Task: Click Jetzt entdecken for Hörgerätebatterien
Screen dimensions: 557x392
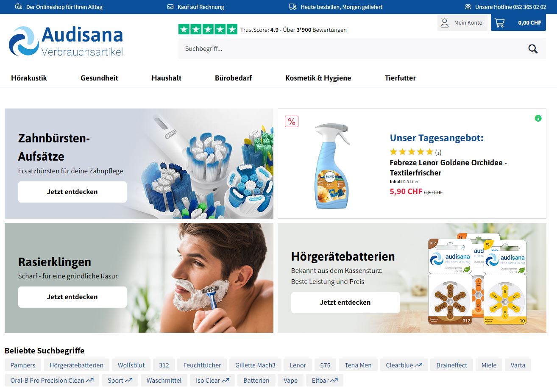Action: 345,303
